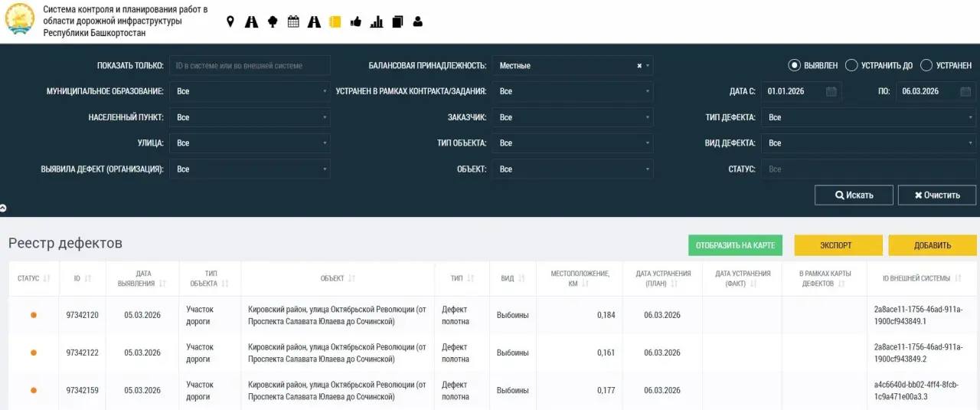
Task: Open the ТИП ДЕФЕКТА dropdown
Action: 868,117
